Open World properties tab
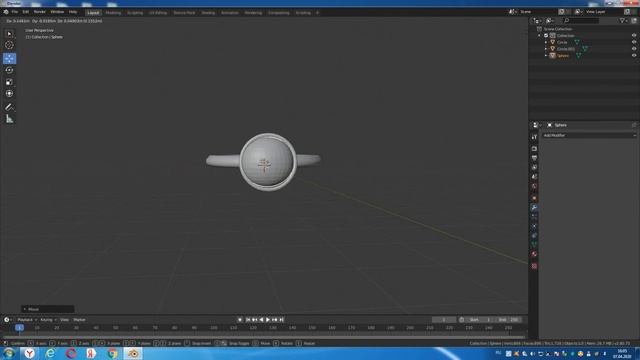 click(x=534, y=186)
